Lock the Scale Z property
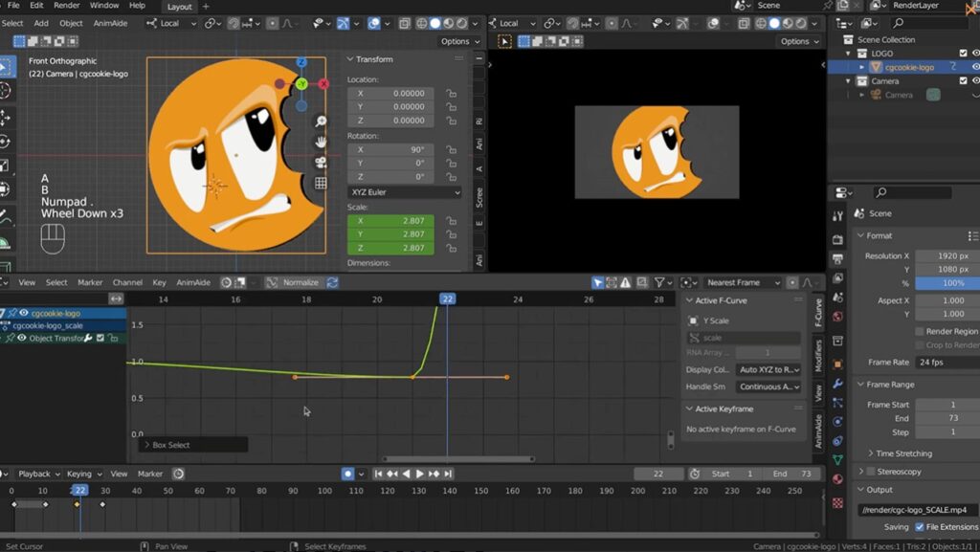The width and height of the screenshot is (980, 552). pyautogui.click(x=451, y=248)
